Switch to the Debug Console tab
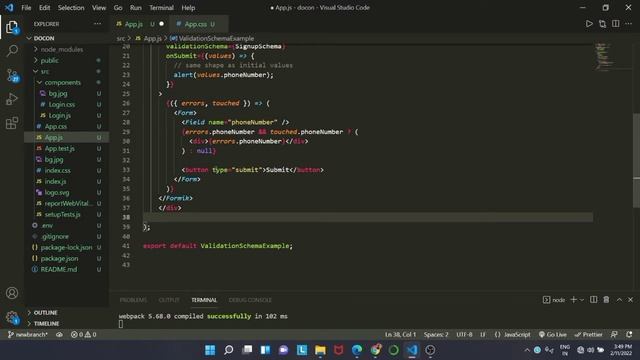Screen dimensions: 640x360 point(250,300)
